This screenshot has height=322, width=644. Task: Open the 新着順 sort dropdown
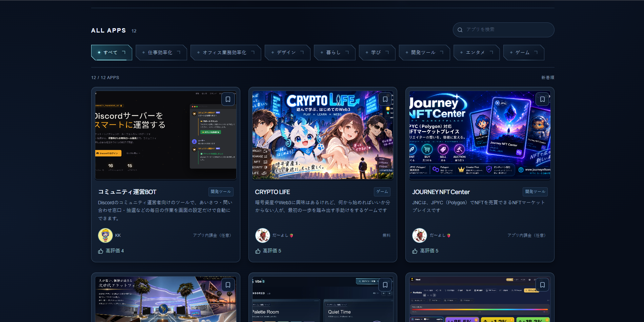(x=548, y=78)
